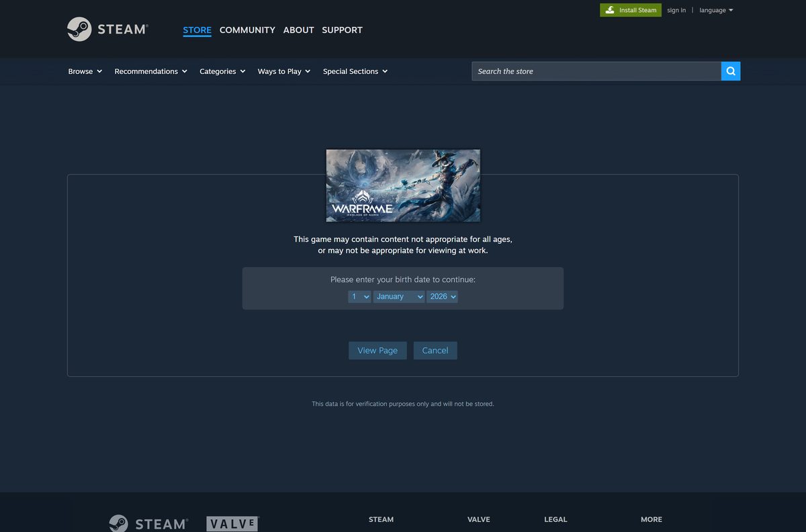Open the birth month dropdown showing January
806x532 pixels.
[399, 296]
